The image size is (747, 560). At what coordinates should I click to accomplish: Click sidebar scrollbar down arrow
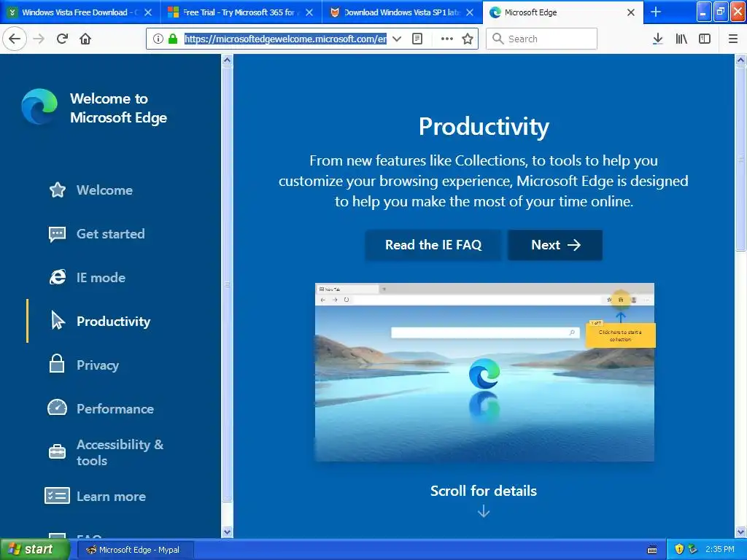point(228,532)
